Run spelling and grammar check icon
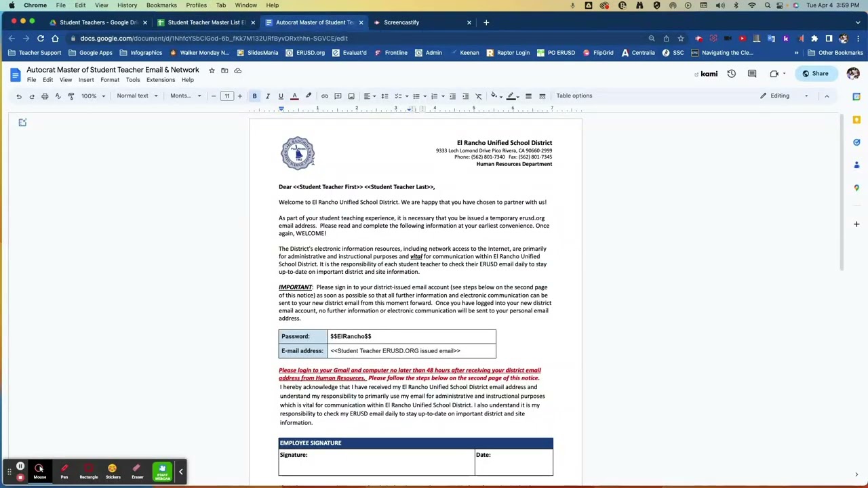The height and width of the screenshot is (488, 868). tap(58, 96)
